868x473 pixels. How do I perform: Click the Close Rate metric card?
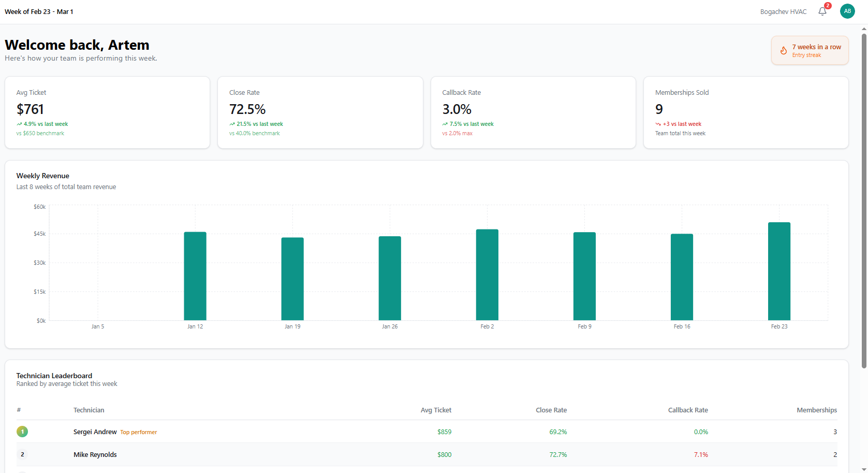(320, 112)
